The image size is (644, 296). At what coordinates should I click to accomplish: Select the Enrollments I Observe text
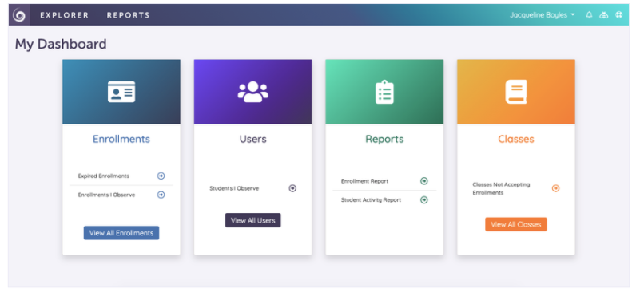click(106, 195)
